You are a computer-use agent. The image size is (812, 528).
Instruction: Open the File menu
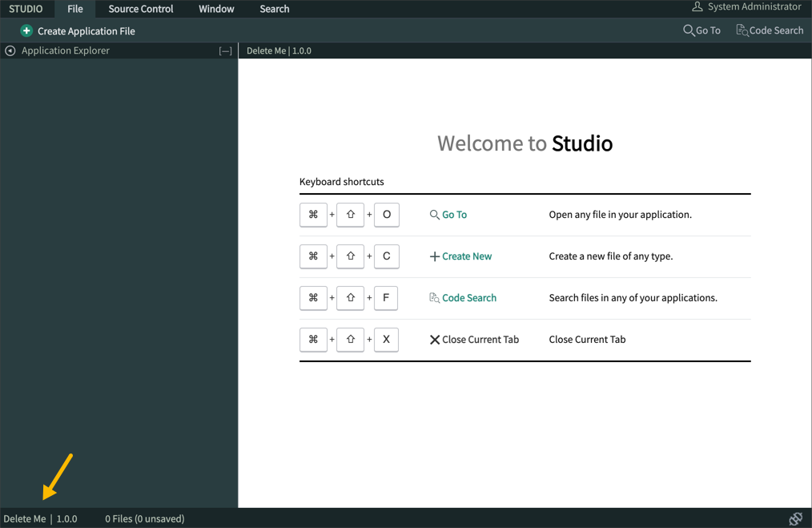click(74, 9)
